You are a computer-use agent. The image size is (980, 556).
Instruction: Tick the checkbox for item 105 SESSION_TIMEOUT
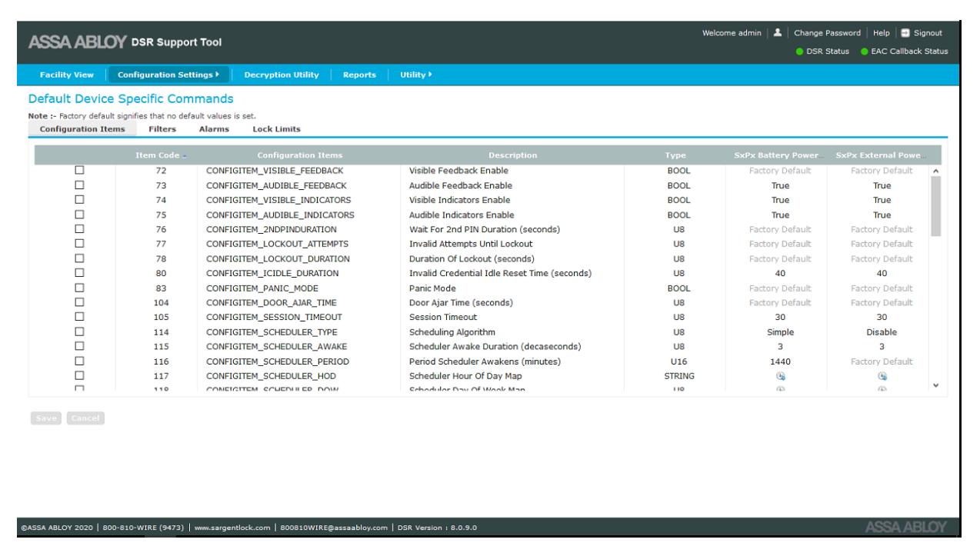(78, 317)
